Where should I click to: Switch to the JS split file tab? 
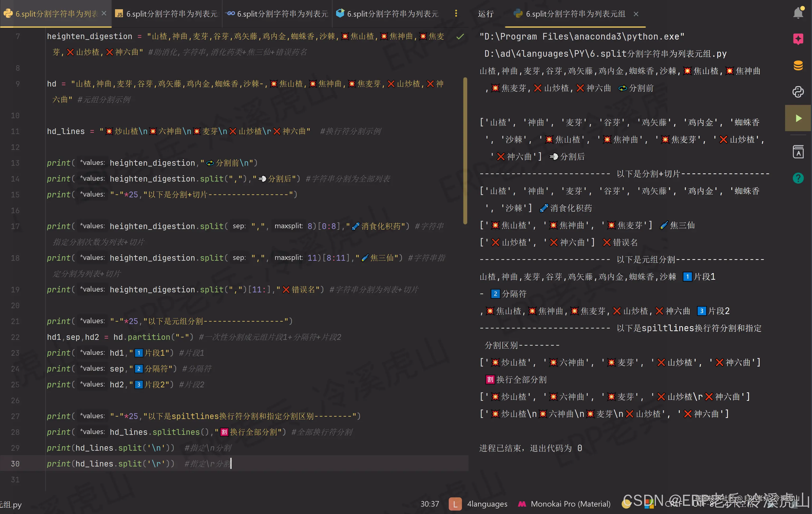pos(167,13)
